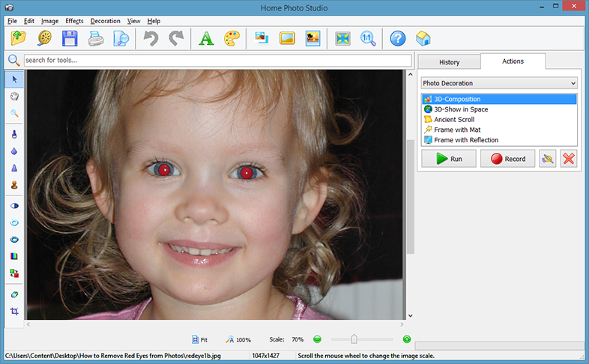The height and width of the screenshot is (364, 589).
Task: Select Frame with Mat action
Action: tap(499, 130)
